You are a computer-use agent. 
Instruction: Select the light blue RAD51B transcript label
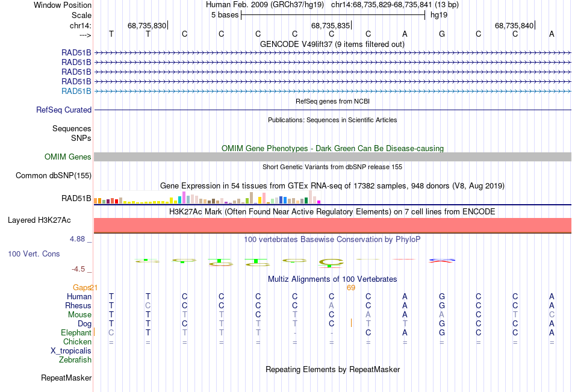click(76, 92)
